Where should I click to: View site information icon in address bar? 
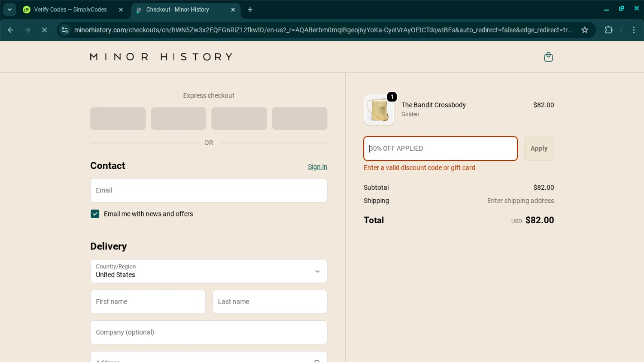coord(65,30)
